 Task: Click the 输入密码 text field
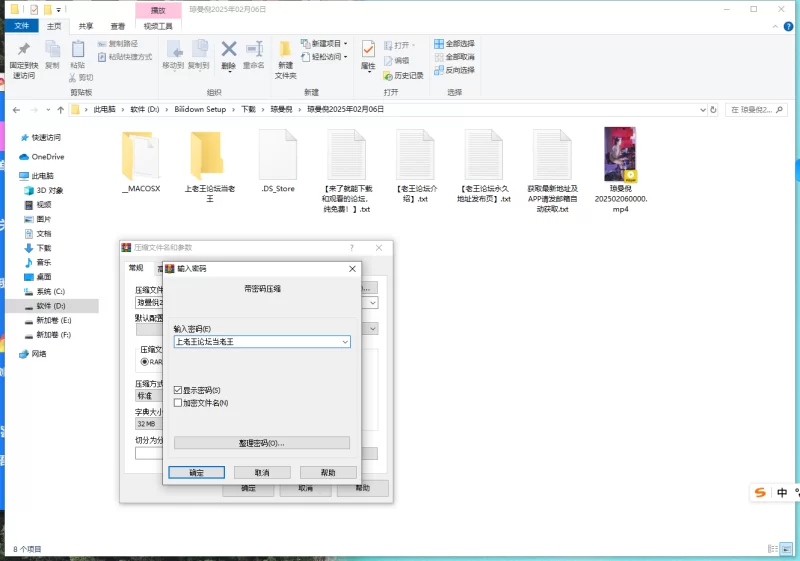pos(256,342)
